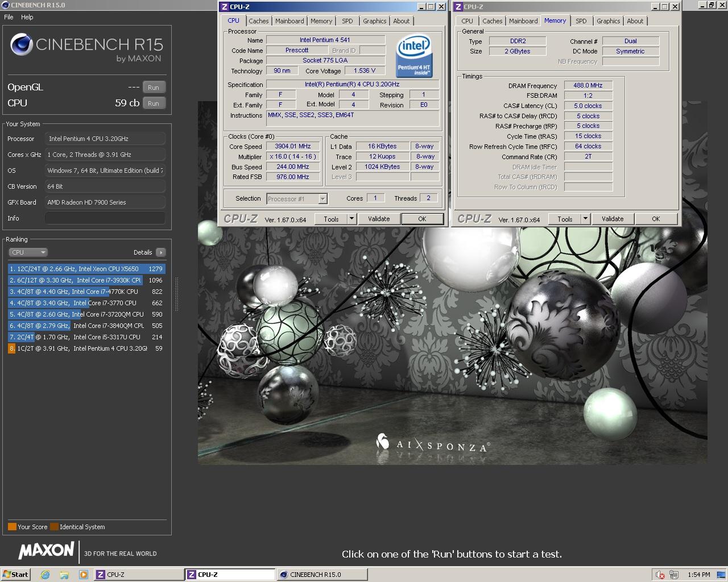
Task: Open Caches tab in right CPU-Z window
Action: click(x=493, y=21)
